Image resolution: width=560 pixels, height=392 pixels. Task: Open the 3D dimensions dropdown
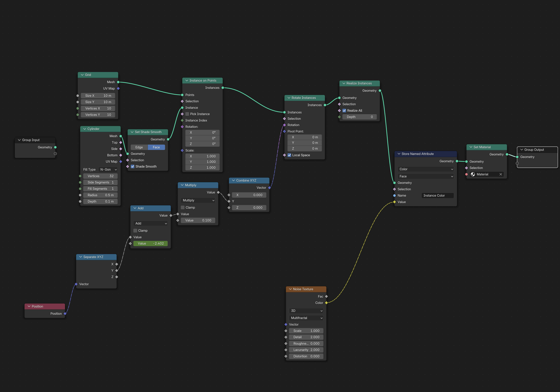pyautogui.click(x=306, y=311)
